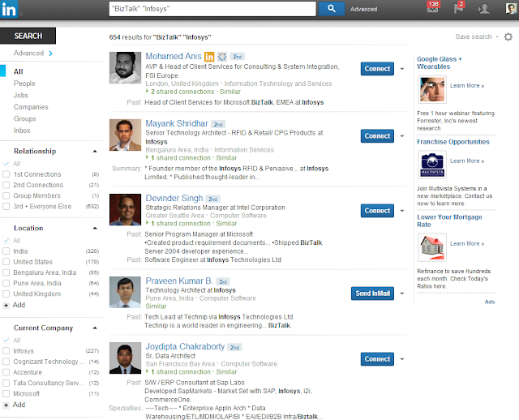This screenshot has height=420, width=519.
Task: Check the India location checkbox
Action: (x=6, y=251)
